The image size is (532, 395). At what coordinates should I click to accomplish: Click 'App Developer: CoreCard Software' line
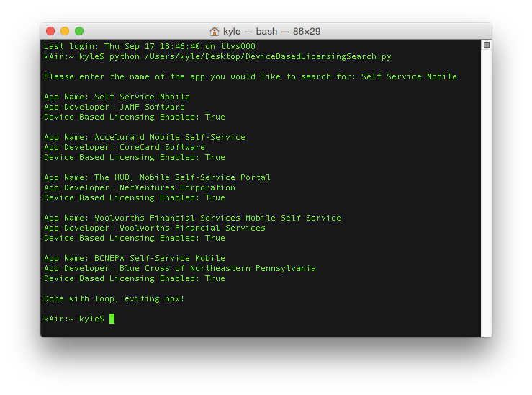pyautogui.click(x=124, y=147)
